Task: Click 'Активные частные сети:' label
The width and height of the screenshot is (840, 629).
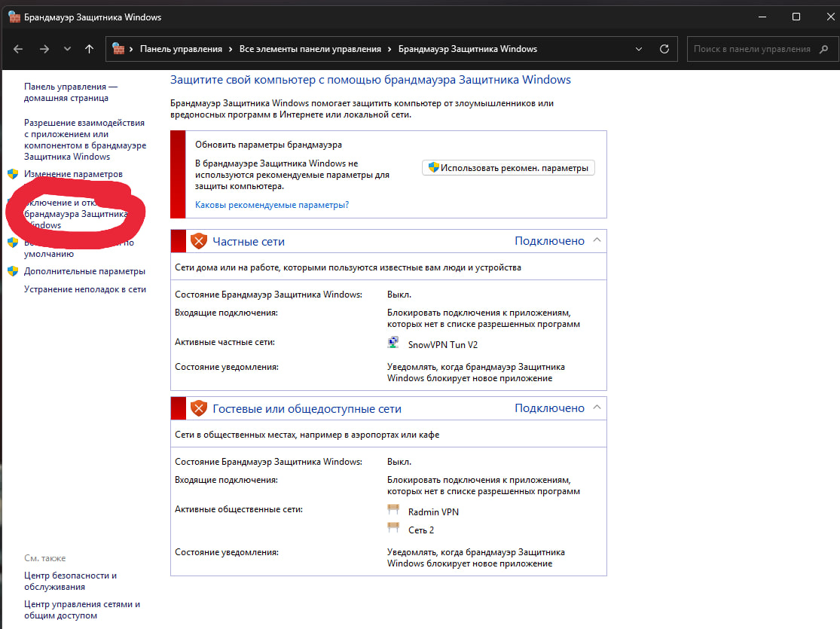Action: point(225,342)
